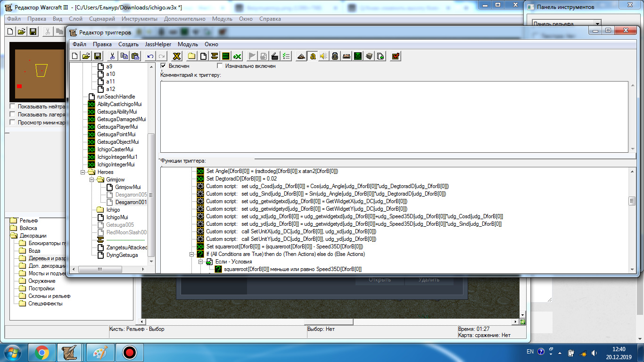644x362 pixels.
Task: Toggle the 'Включен' checkbox
Action: point(163,66)
